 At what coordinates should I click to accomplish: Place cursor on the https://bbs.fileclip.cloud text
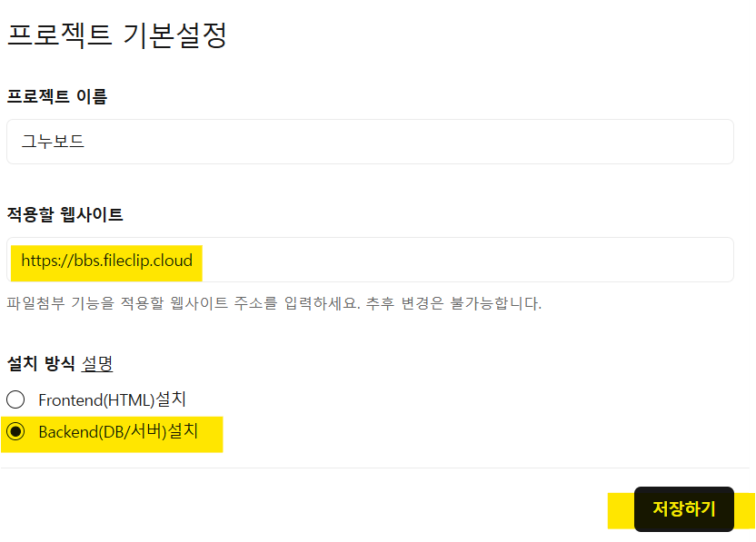click(x=106, y=261)
